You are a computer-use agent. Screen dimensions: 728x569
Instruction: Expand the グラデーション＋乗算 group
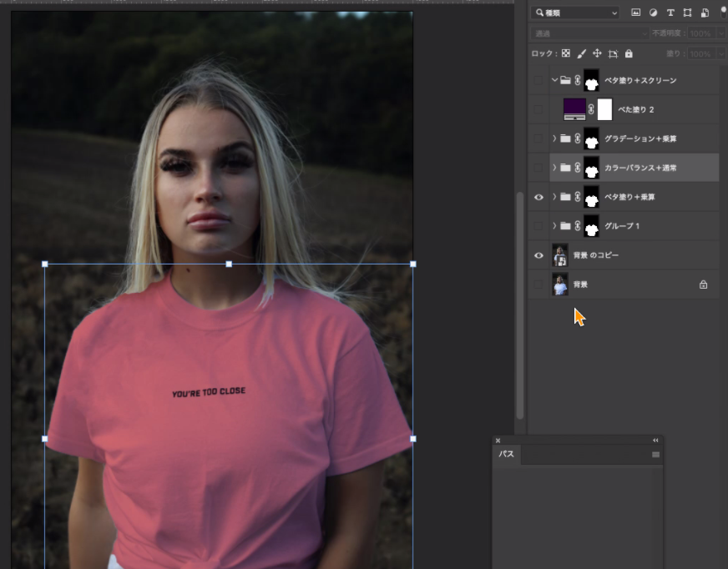pyautogui.click(x=554, y=138)
